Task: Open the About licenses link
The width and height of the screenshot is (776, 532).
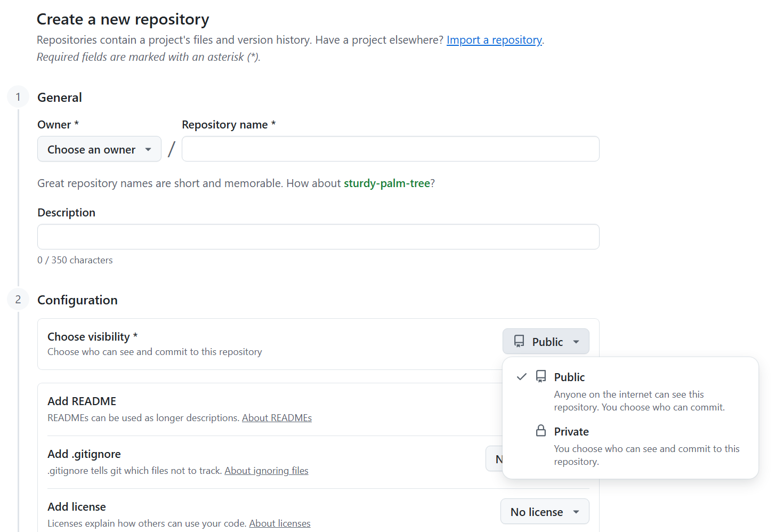Action: [x=280, y=523]
